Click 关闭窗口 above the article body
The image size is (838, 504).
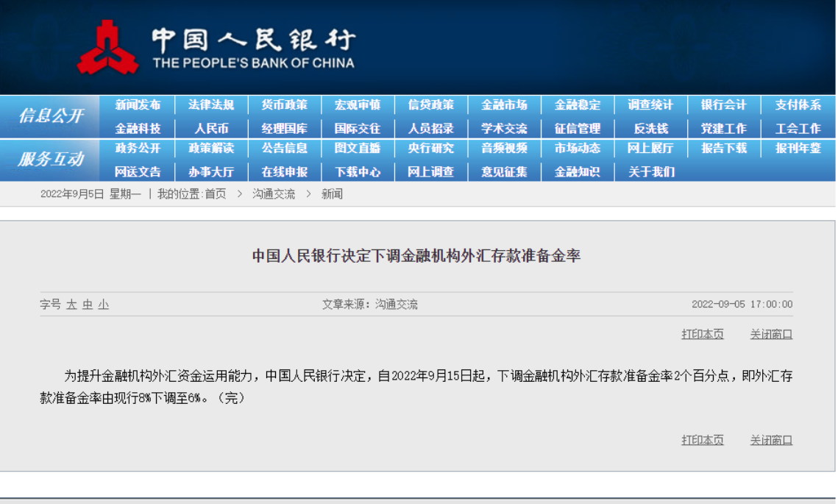click(x=771, y=334)
